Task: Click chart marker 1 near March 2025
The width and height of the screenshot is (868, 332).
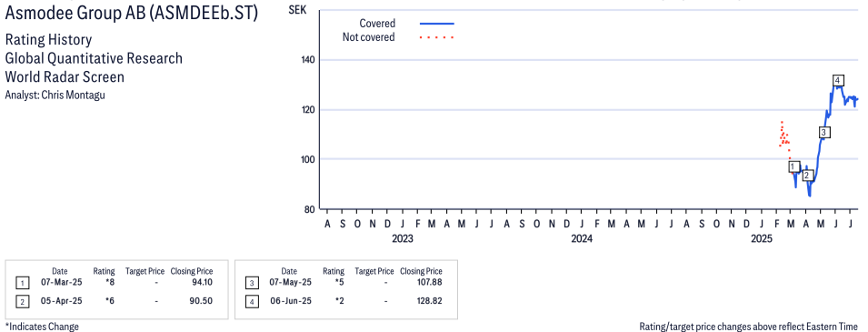Action: (793, 166)
